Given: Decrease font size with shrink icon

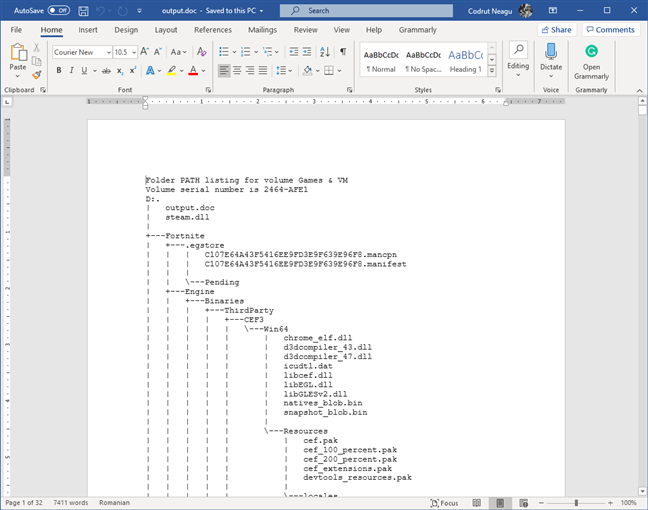Looking at the screenshot, I should click(x=157, y=52).
